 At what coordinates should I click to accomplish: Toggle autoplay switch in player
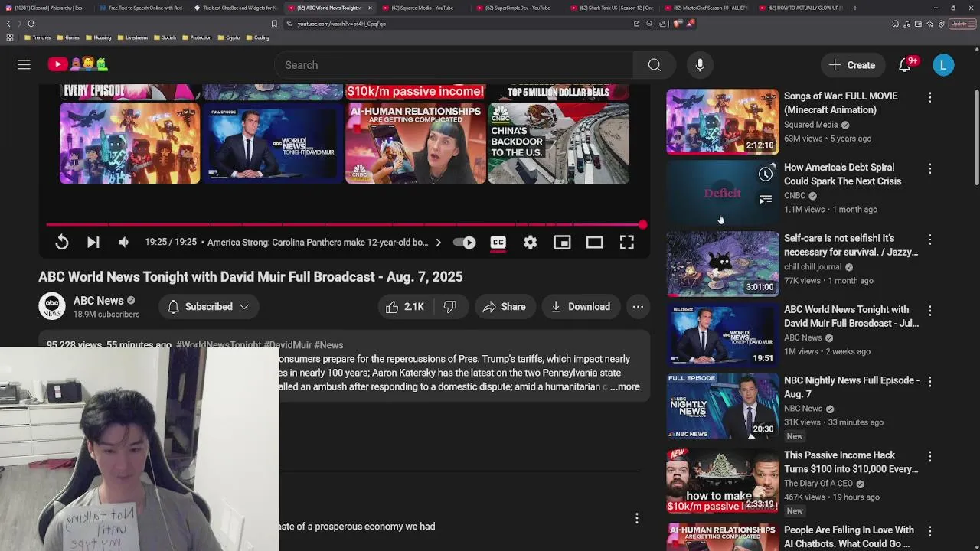(x=464, y=243)
